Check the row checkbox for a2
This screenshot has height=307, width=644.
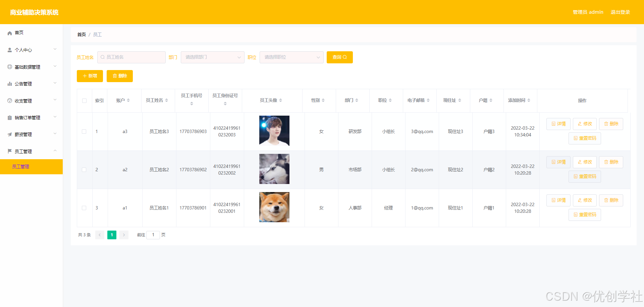coord(84,170)
